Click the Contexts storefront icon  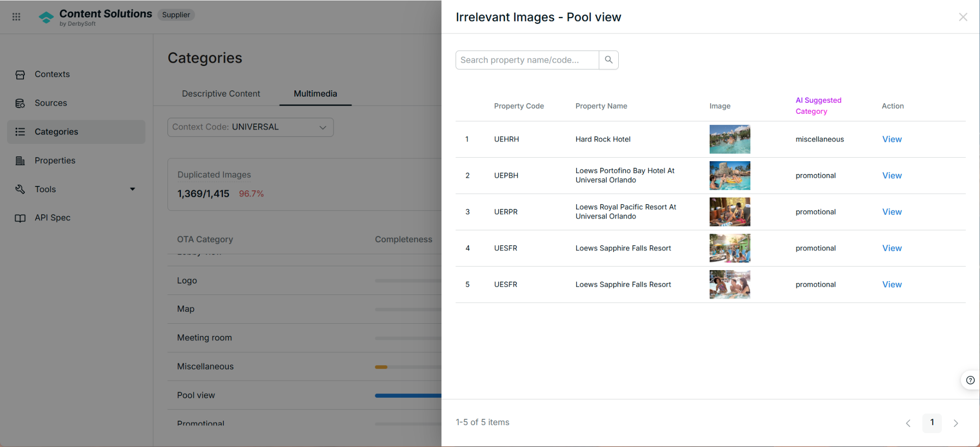point(20,75)
